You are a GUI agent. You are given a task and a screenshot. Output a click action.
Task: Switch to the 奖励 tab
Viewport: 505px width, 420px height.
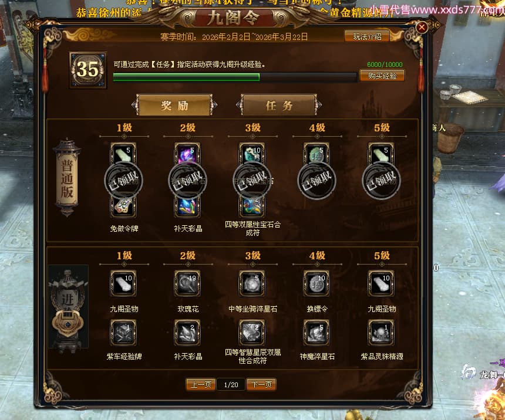(174, 105)
